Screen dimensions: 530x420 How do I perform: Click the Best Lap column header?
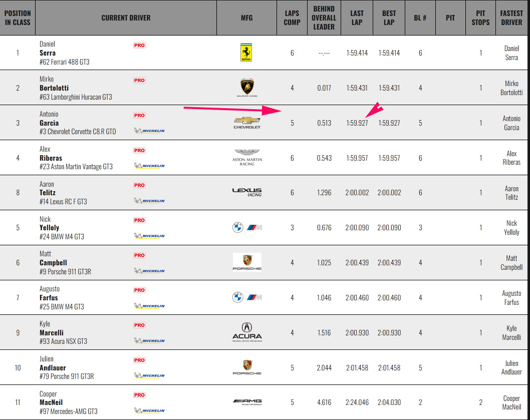[x=389, y=18]
